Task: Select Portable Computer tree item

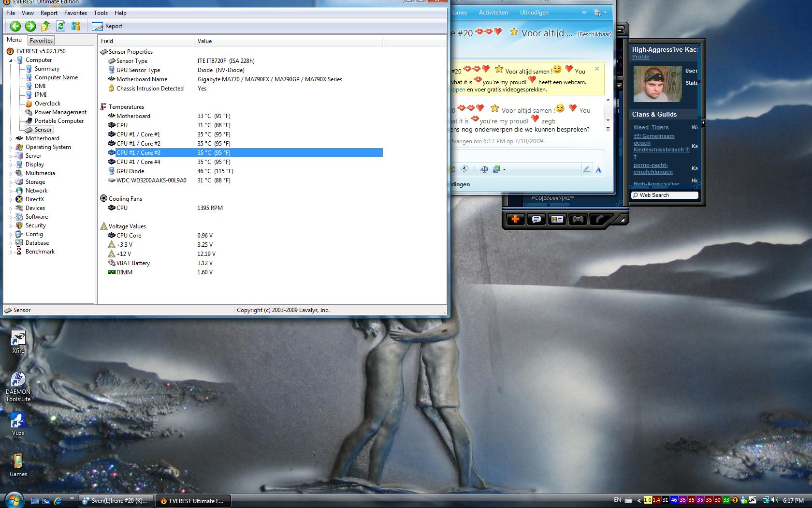Action: tap(59, 121)
